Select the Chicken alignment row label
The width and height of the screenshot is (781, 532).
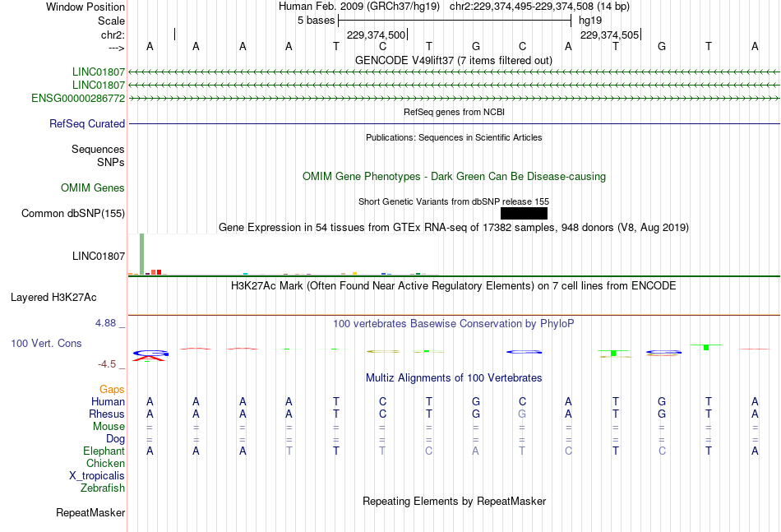(105, 463)
